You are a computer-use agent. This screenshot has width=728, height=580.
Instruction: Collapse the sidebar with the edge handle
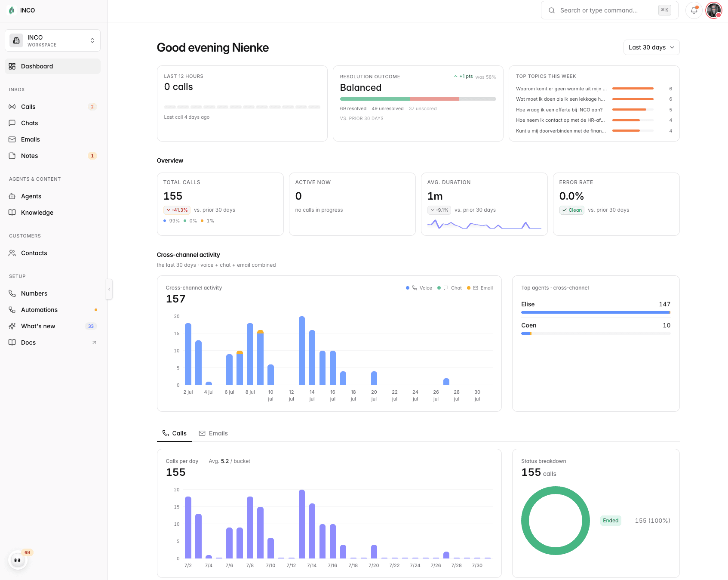pos(109,289)
